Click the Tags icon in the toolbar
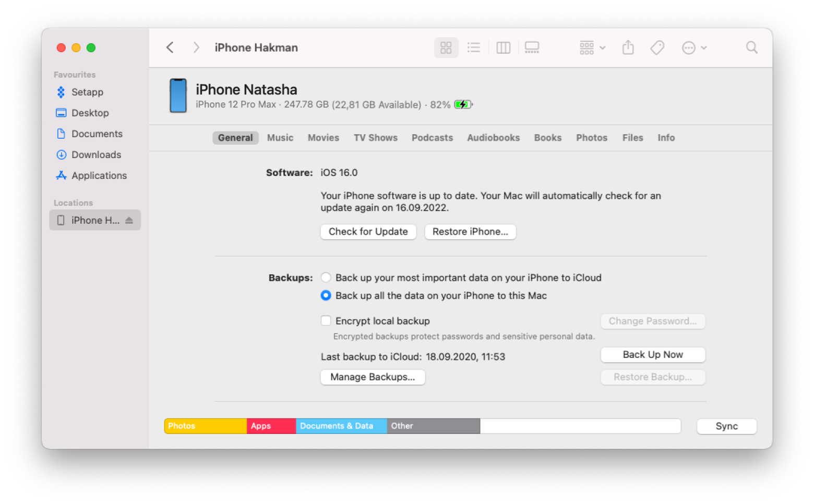Image resolution: width=814 pixels, height=504 pixels. (x=657, y=47)
